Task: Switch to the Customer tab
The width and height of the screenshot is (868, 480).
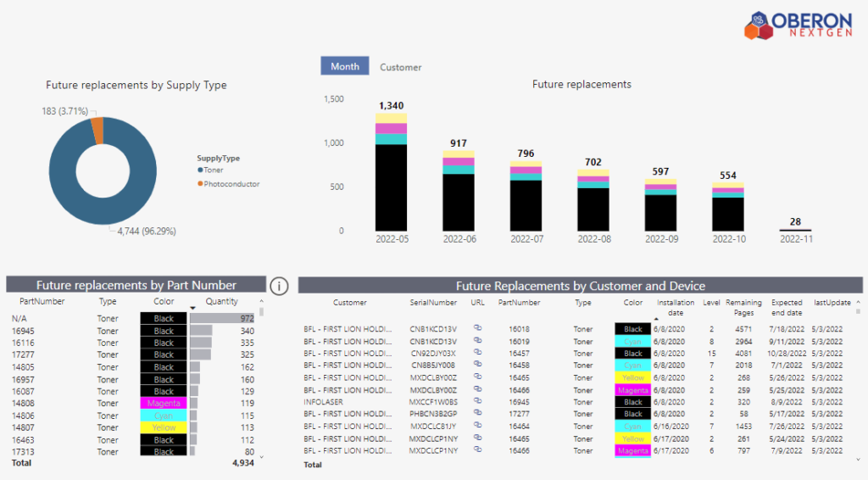Action: pos(400,67)
